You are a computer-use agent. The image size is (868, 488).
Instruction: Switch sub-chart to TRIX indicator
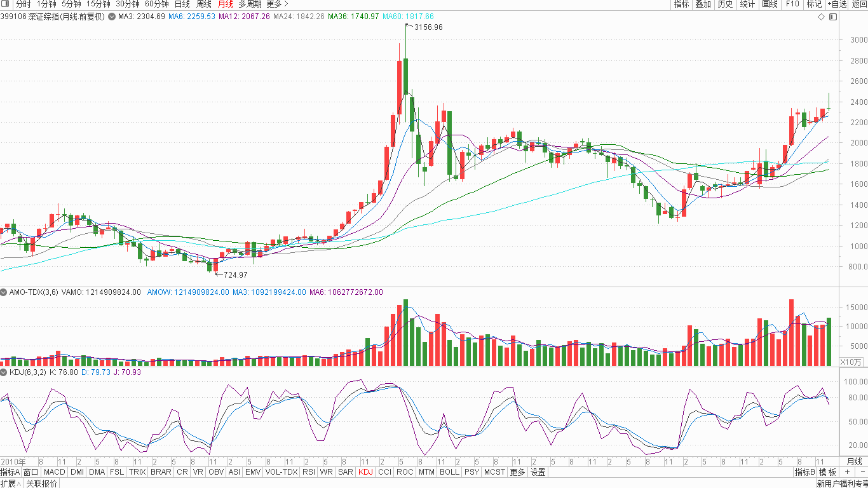click(137, 472)
